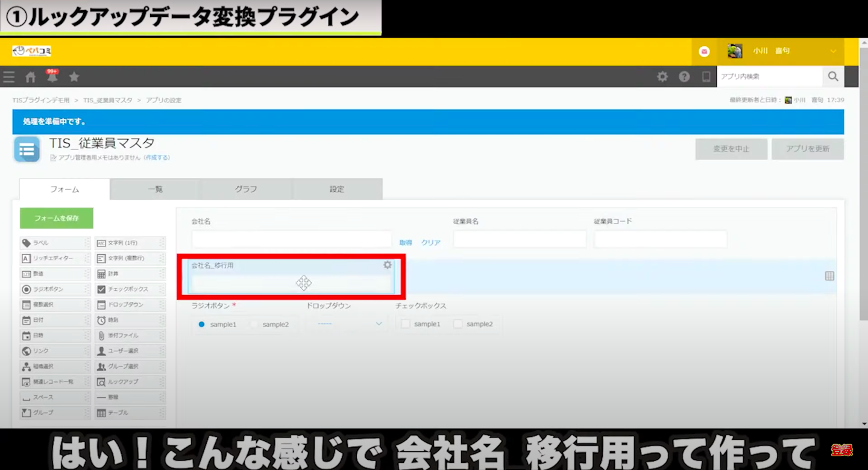Screen dimensions: 868x470
Task: Click the アプリ内検索 search field
Action: point(769,77)
